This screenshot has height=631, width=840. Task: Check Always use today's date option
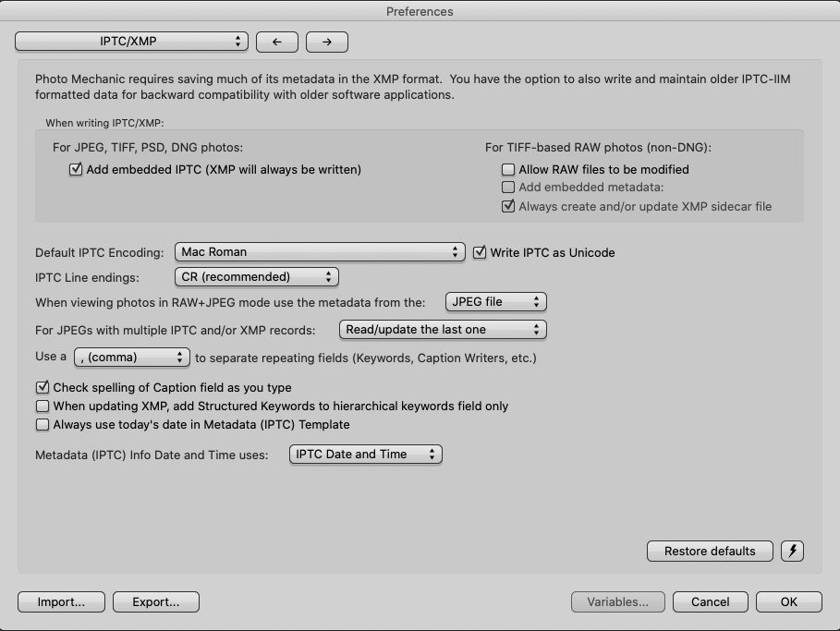43,425
